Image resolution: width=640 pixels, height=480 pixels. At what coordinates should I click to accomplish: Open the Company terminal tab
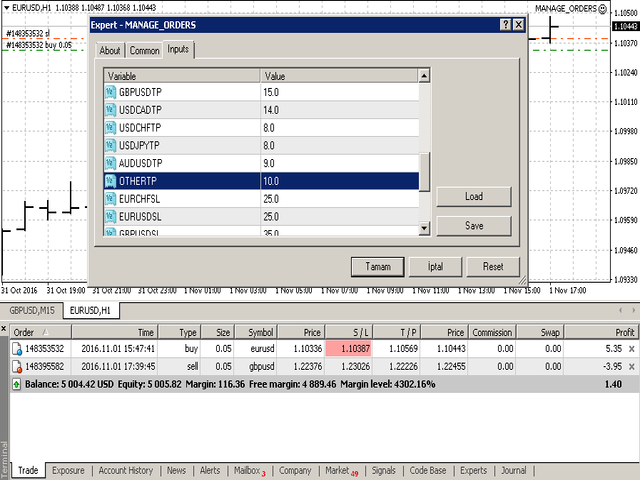pyautogui.click(x=295, y=471)
